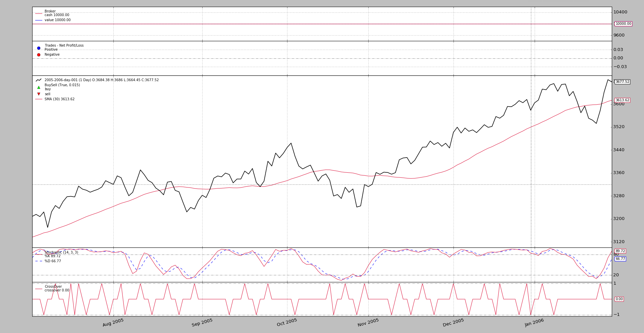Click the Broker cash red line swatch
The height and width of the screenshot is (333, 644).
click(x=39, y=13)
